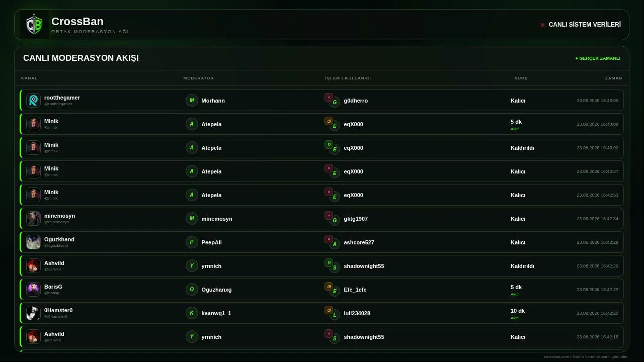Click the ZAMAN column header
Image resolution: width=644 pixels, height=362 pixels.
[x=614, y=78]
